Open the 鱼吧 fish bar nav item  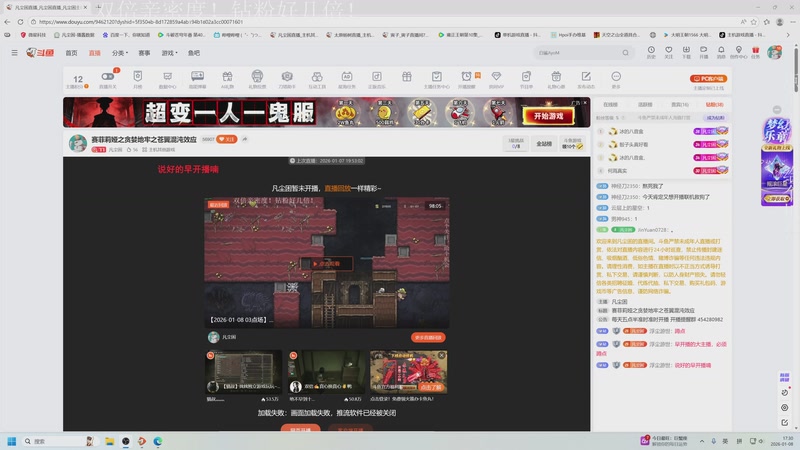pos(194,53)
